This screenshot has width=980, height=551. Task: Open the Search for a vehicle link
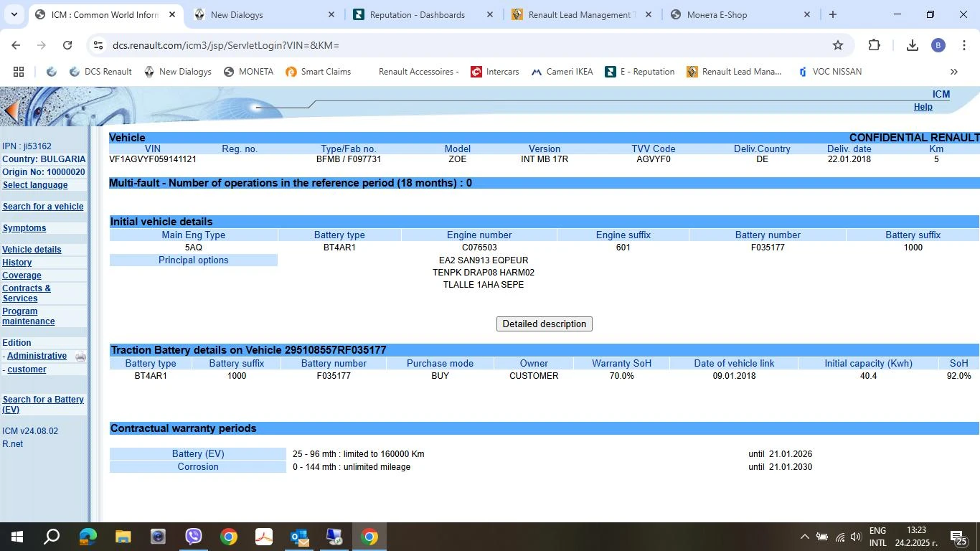[43, 207]
